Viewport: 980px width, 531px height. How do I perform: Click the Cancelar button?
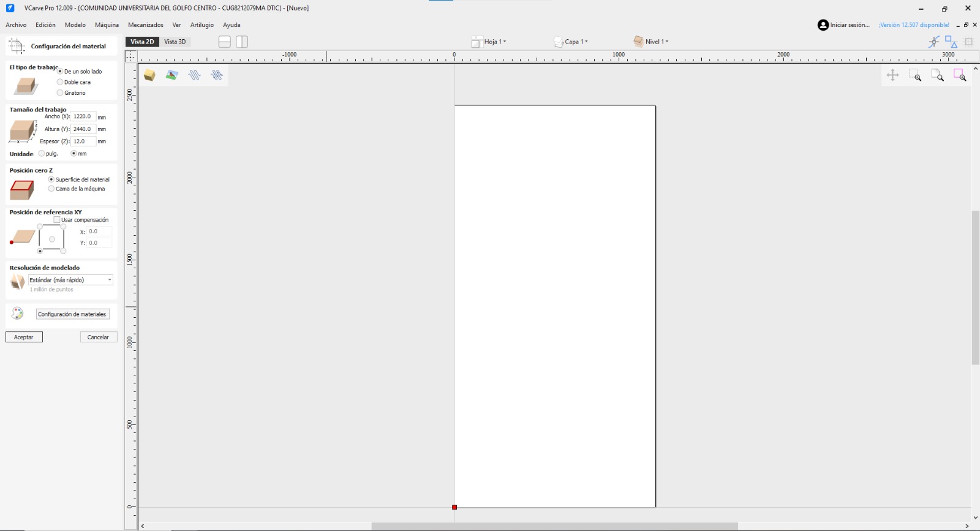98,337
